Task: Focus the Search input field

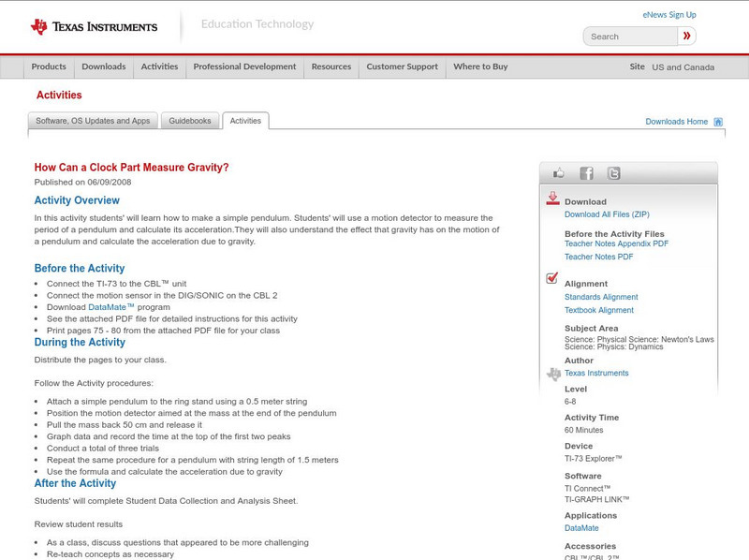Action: tap(630, 37)
